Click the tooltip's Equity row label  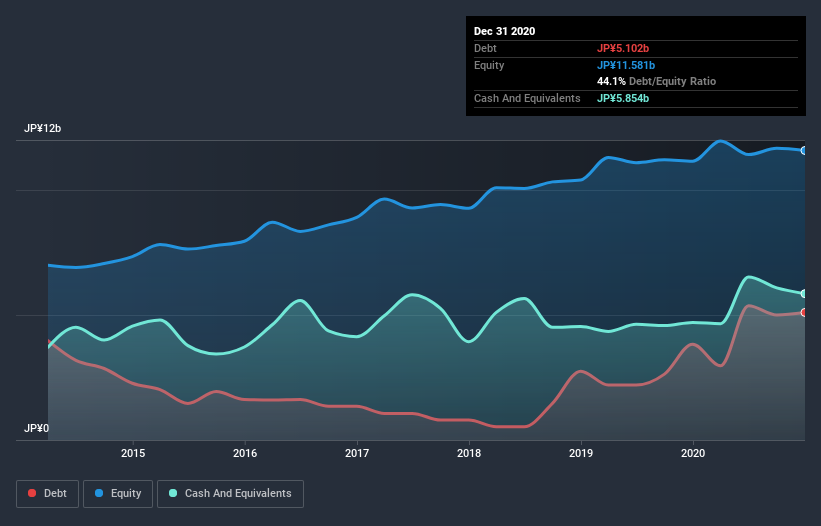coord(489,65)
